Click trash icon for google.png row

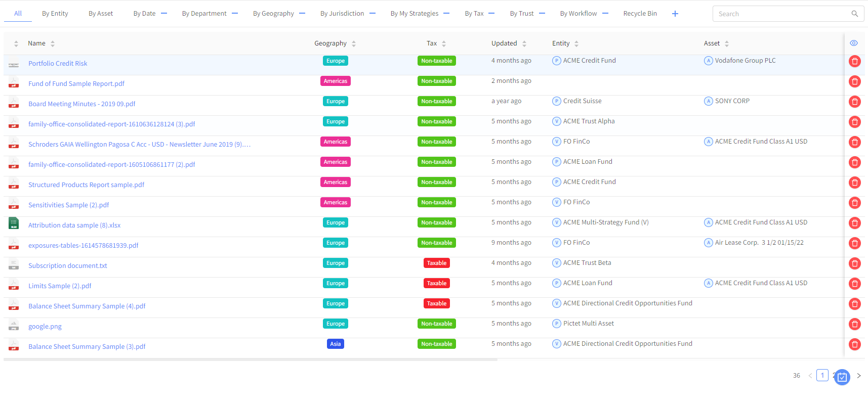coord(854,324)
